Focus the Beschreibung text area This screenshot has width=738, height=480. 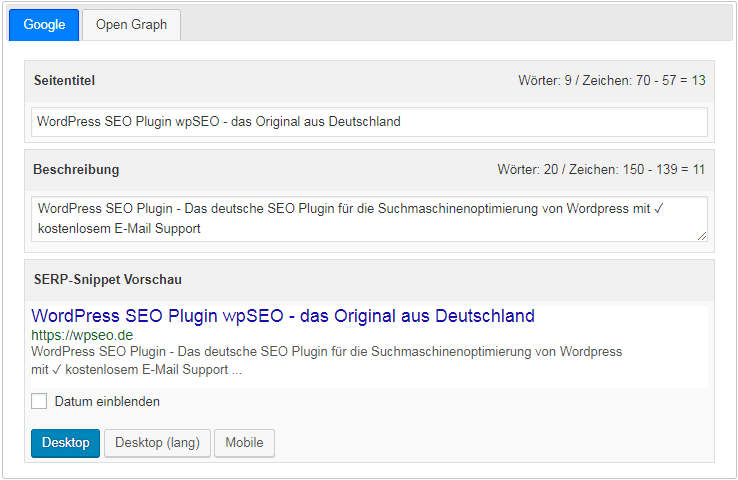(x=369, y=218)
